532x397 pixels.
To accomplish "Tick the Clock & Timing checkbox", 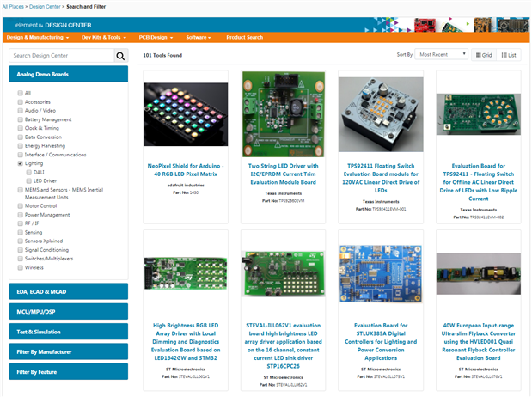I will (x=21, y=128).
